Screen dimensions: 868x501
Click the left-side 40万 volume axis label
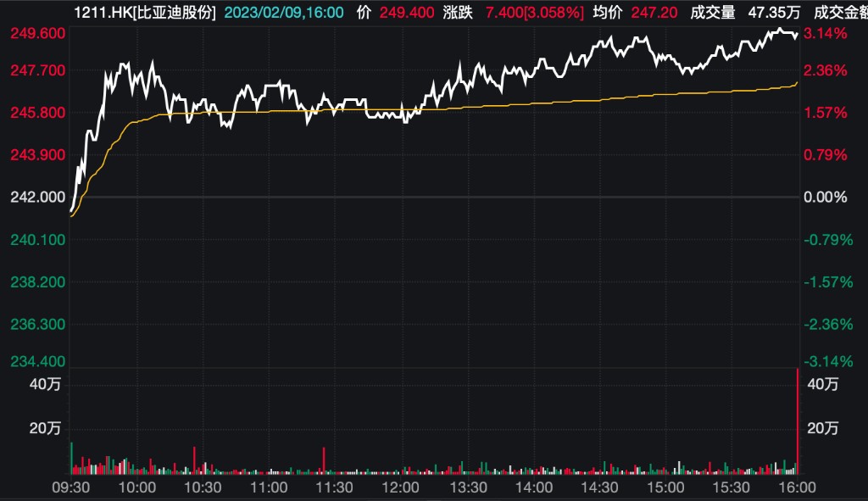click(46, 384)
